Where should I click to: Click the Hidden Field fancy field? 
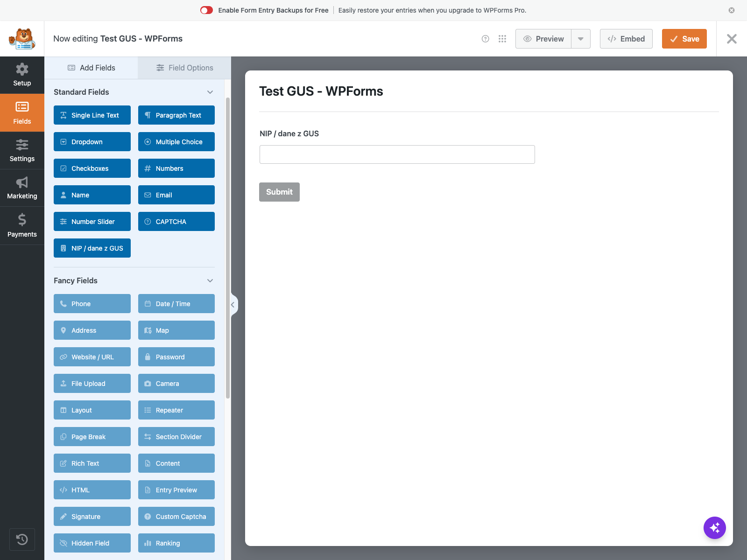(x=92, y=543)
